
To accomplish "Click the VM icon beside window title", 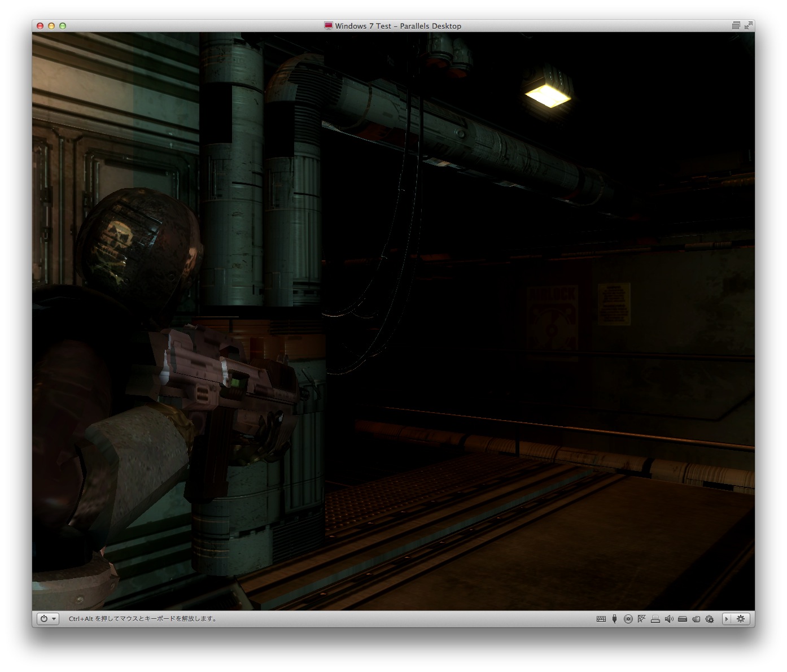I will click(328, 25).
